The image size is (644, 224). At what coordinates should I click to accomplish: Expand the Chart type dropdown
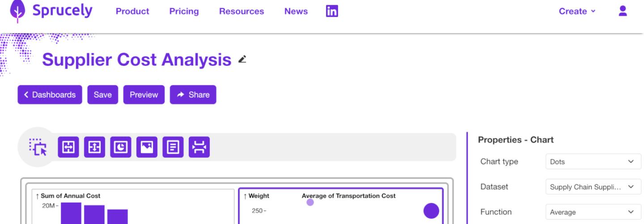pyautogui.click(x=593, y=162)
